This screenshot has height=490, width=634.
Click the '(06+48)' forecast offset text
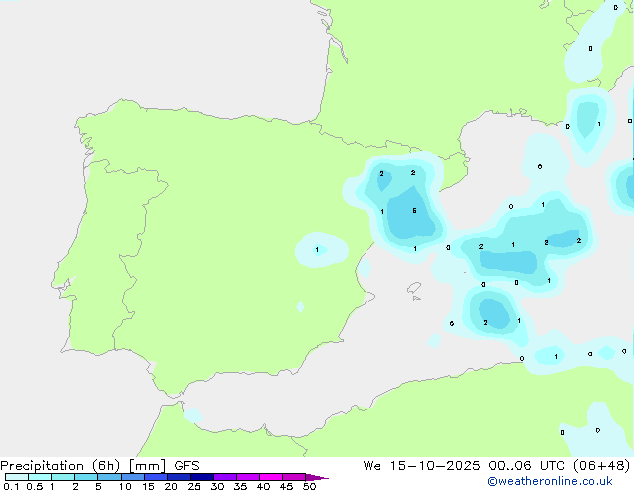click(602, 466)
